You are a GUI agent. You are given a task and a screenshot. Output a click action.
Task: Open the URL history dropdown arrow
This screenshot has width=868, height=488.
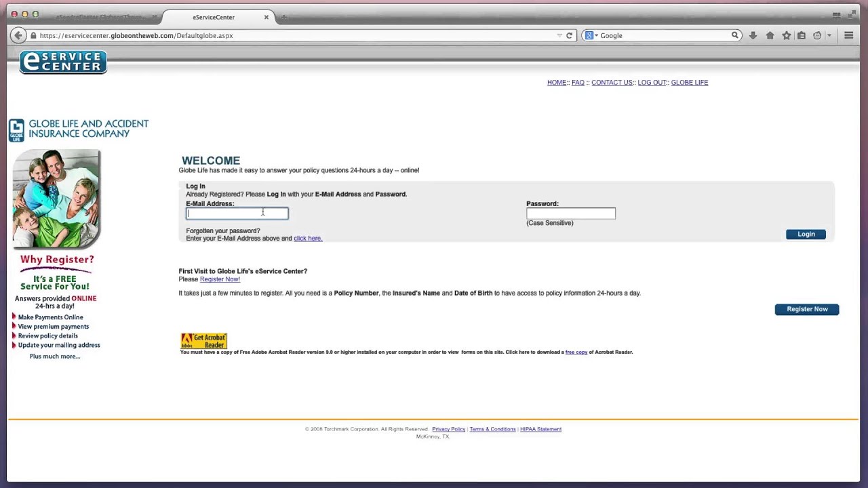[559, 35]
